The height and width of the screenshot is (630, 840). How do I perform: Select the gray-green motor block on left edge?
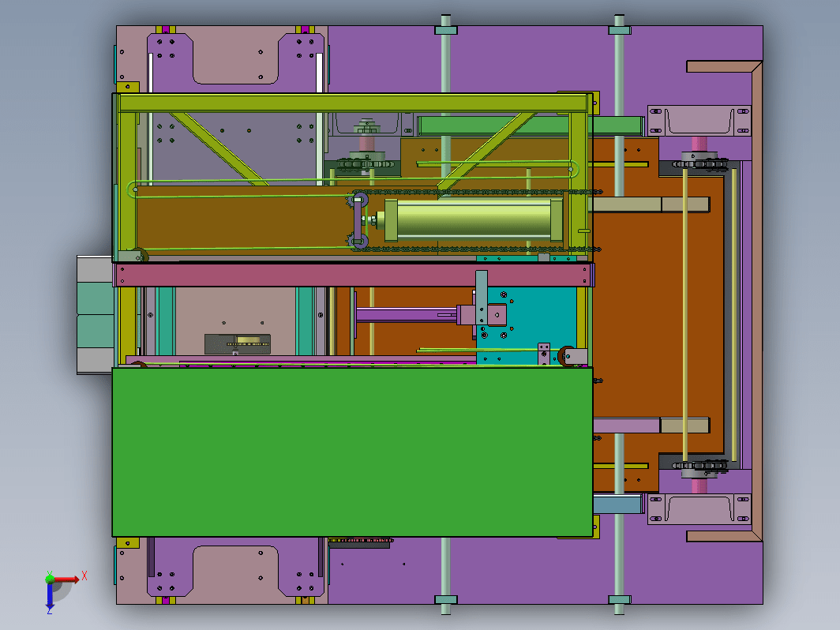[95, 315]
